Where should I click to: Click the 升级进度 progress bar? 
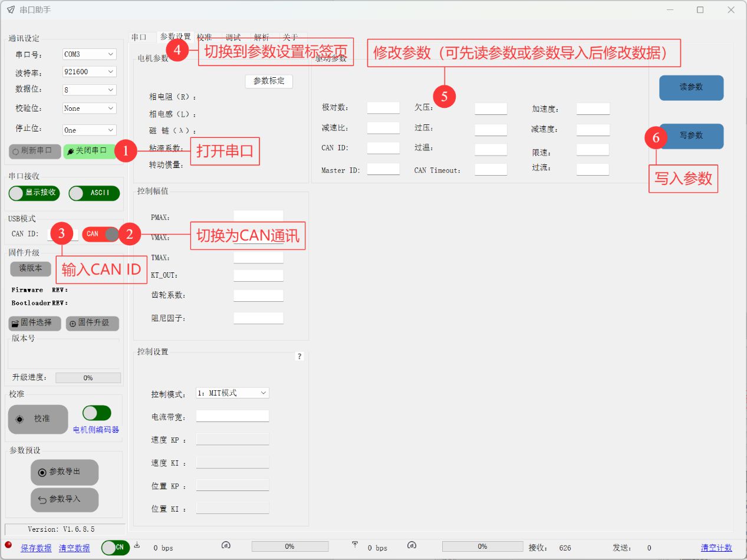pyautogui.click(x=88, y=378)
